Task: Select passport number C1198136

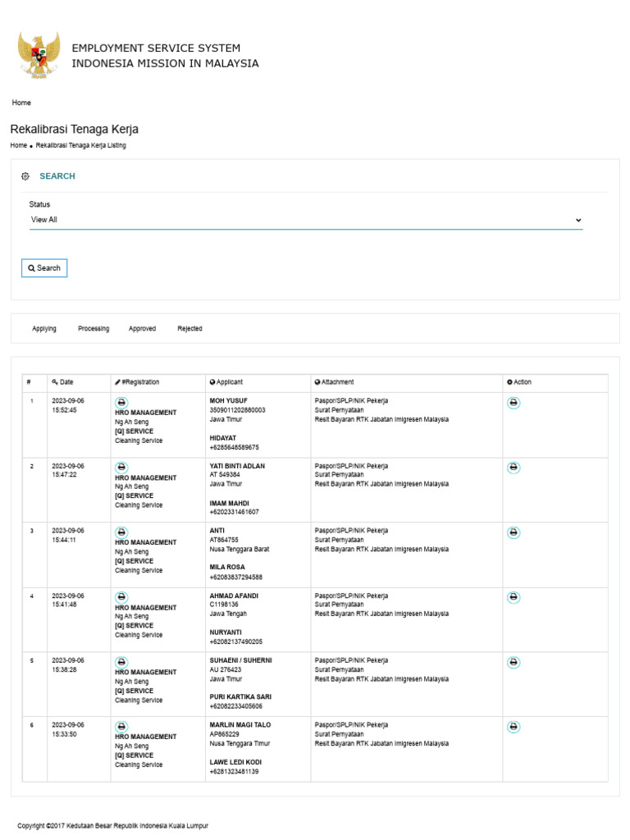Action: tap(224, 605)
